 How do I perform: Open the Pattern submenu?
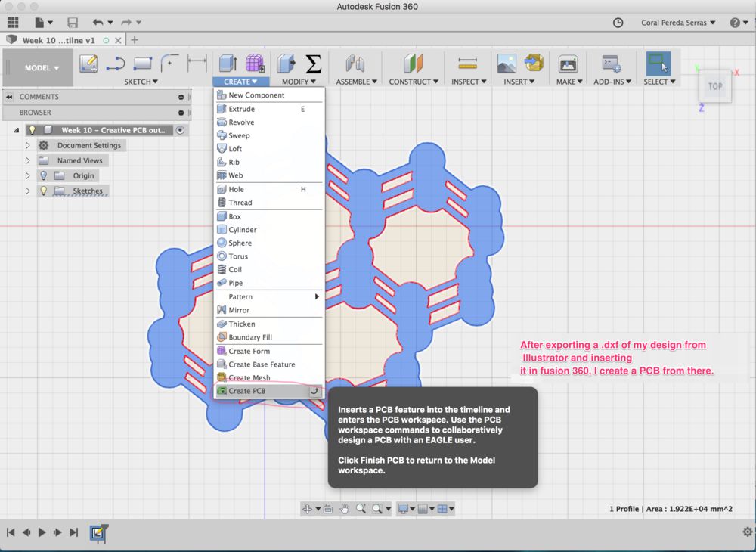click(269, 296)
